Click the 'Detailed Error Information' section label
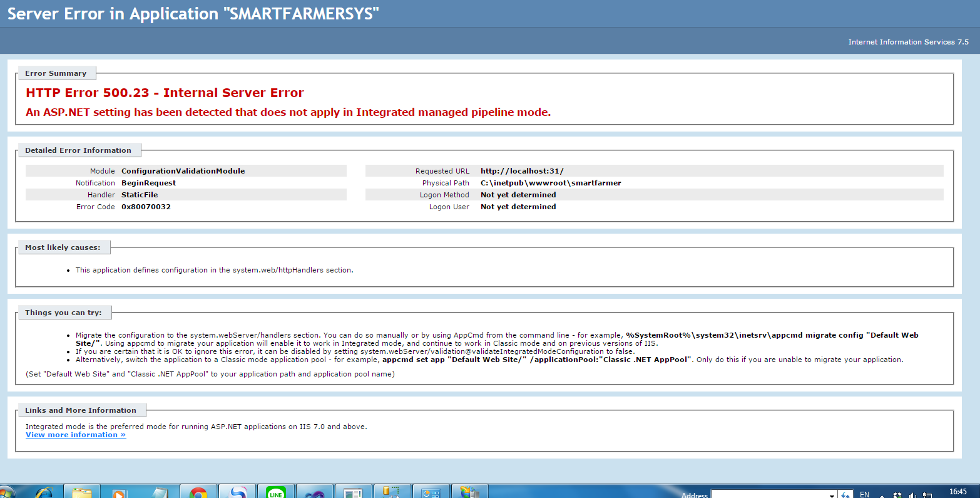 click(x=78, y=150)
